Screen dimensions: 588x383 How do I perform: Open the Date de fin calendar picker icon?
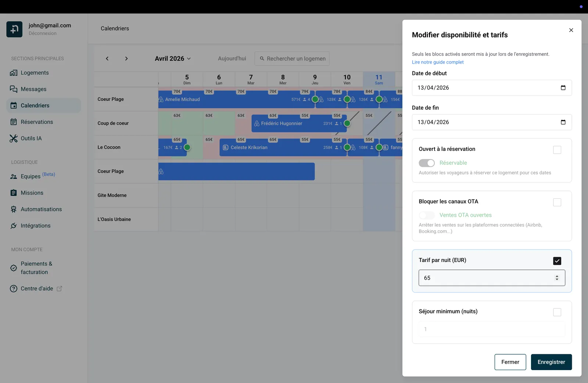[563, 122]
